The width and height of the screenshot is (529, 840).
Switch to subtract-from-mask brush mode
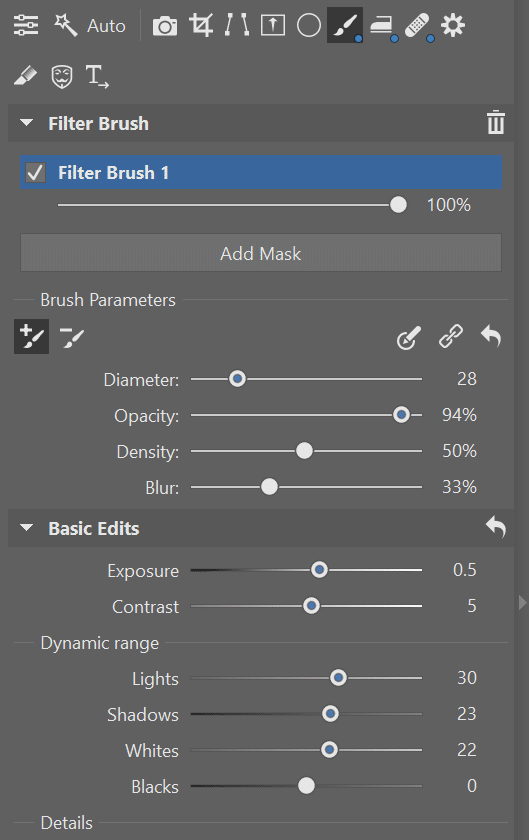72,337
